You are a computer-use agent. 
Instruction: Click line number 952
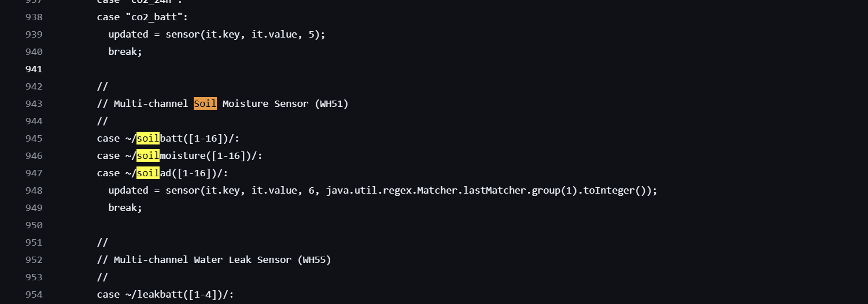pos(34,260)
